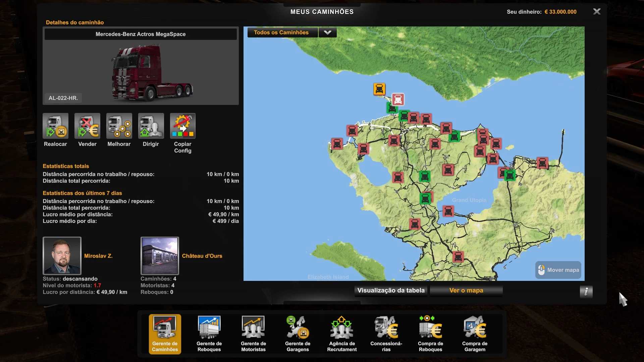
Task: Open Agência de Recrutament
Action: pyautogui.click(x=342, y=334)
